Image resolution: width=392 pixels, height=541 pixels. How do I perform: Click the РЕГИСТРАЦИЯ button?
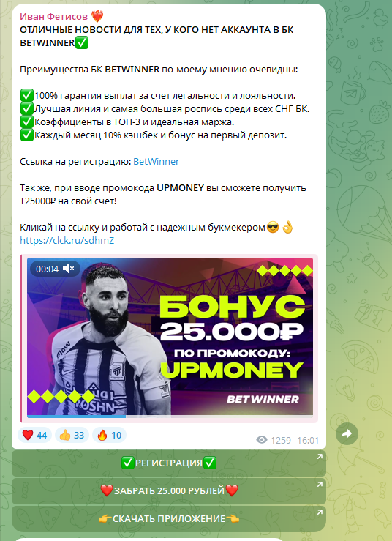tap(169, 463)
